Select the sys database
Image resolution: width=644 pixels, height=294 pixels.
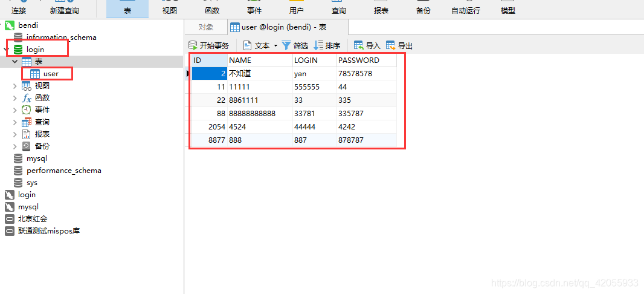(x=31, y=183)
